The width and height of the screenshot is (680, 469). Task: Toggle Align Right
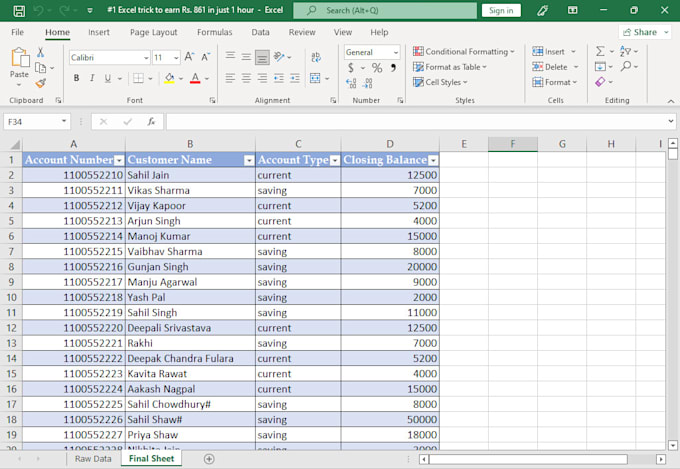pos(262,78)
